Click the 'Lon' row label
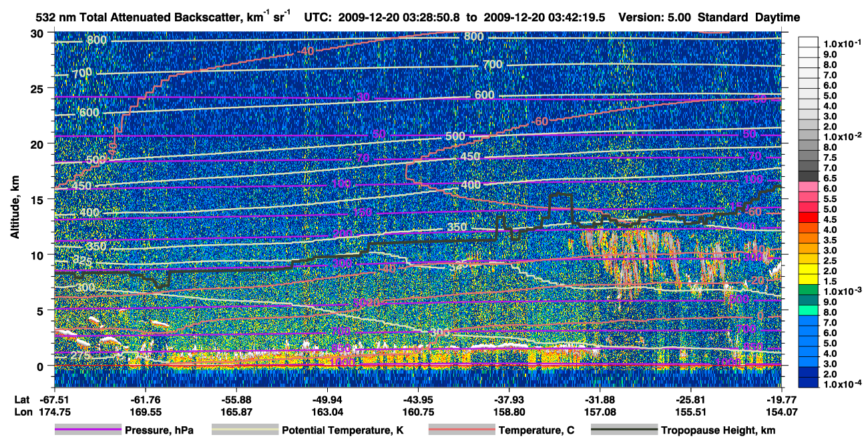This screenshot has height=445, width=868. pos(23,412)
